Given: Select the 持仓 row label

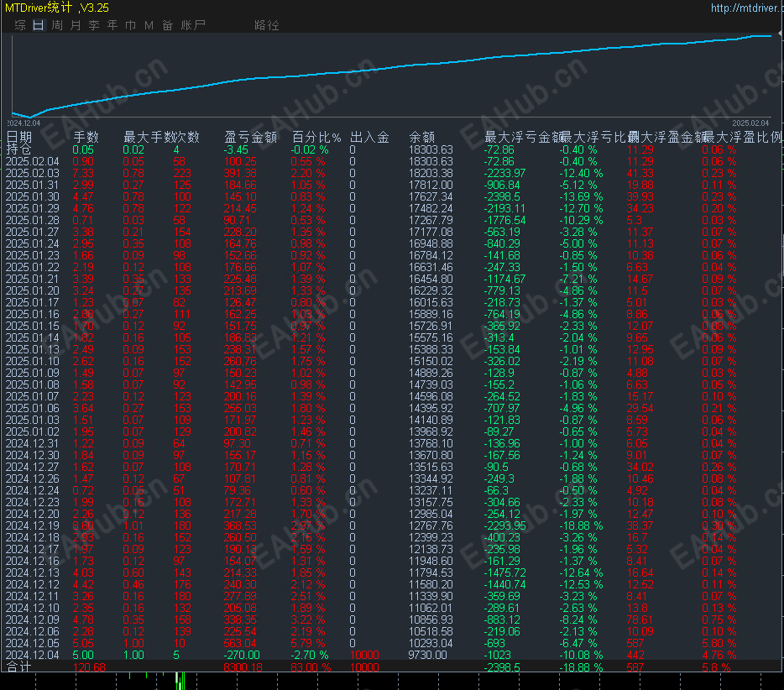Looking at the screenshot, I should point(18,149).
